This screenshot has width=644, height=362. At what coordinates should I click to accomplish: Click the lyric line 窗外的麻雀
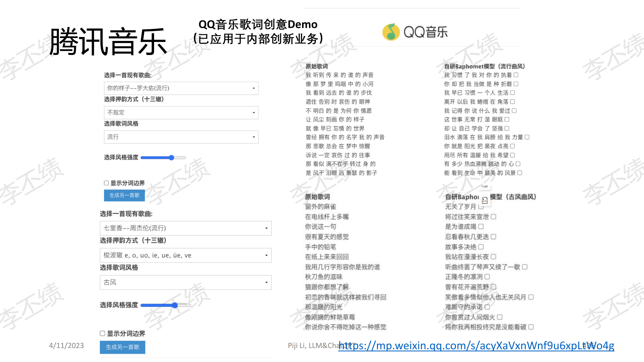320,207
